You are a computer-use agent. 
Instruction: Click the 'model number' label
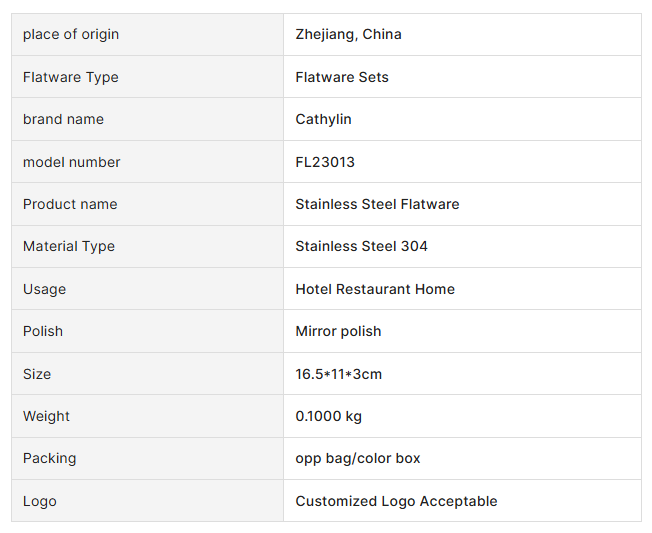[x=72, y=162]
